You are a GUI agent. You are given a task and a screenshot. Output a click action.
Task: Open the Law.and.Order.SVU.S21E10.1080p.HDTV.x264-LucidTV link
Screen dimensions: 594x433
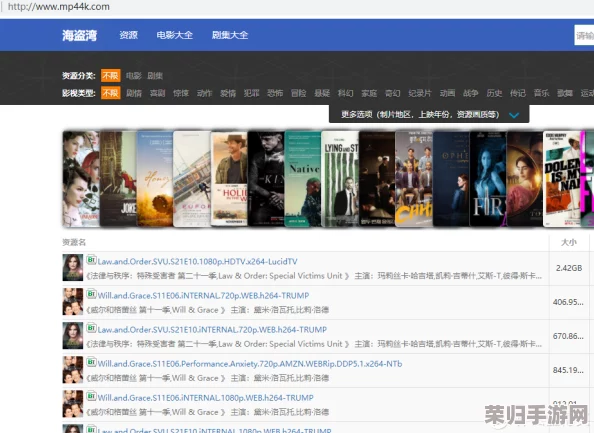tap(197, 261)
